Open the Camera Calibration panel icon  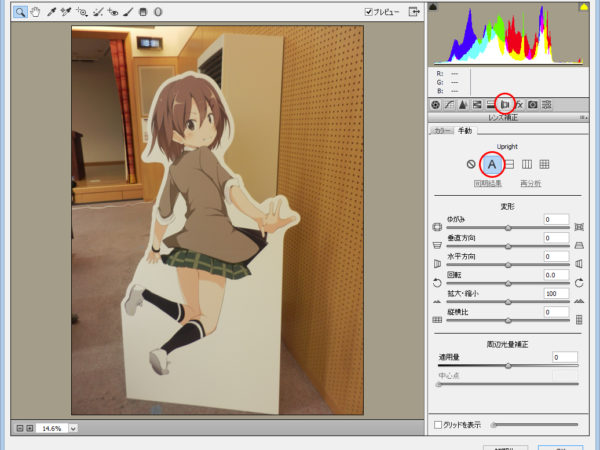(x=533, y=104)
